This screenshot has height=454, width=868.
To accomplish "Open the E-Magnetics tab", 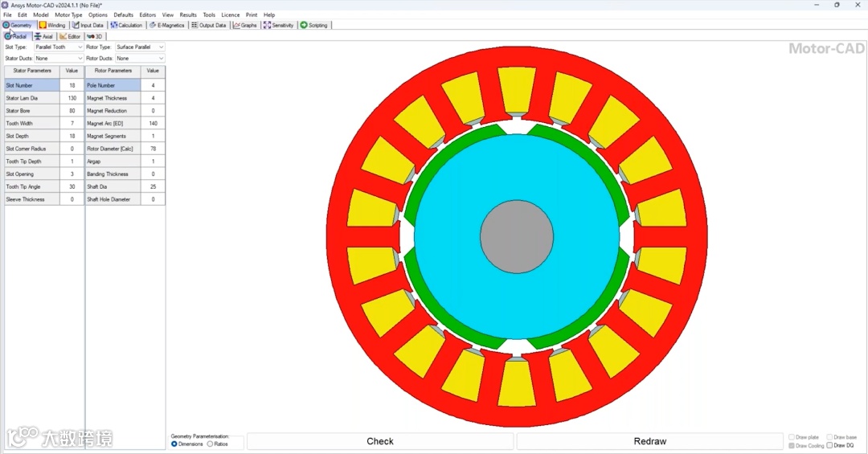I will click(x=167, y=25).
